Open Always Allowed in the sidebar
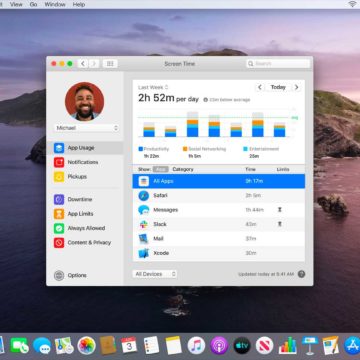This screenshot has width=360, height=360. (x=85, y=228)
